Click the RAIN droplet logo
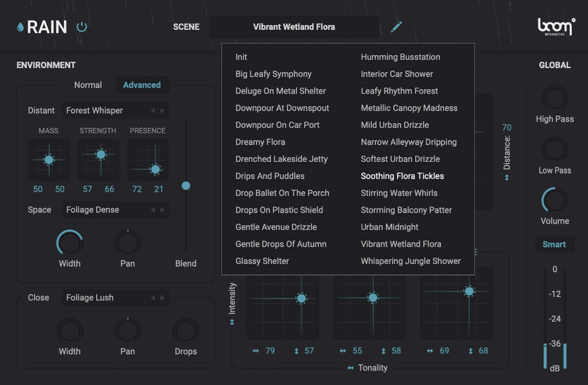 [20, 26]
